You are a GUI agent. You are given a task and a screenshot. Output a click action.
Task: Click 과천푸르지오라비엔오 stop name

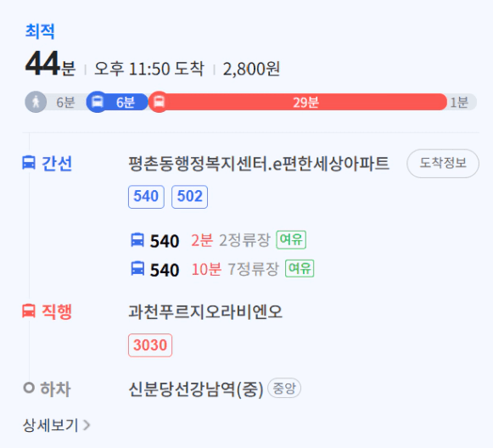205,311
